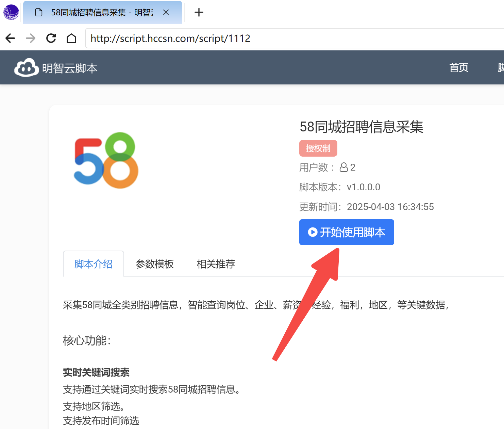The height and width of the screenshot is (429, 504).
Task: Click the version text v1.0.0.0
Action: (364, 187)
